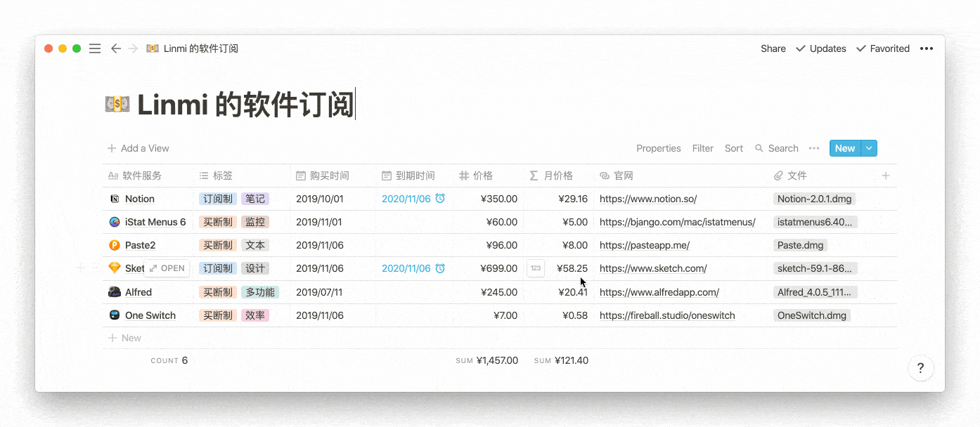The width and height of the screenshot is (980, 427).
Task: Open the Share menu
Action: click(x=773, y=48)
